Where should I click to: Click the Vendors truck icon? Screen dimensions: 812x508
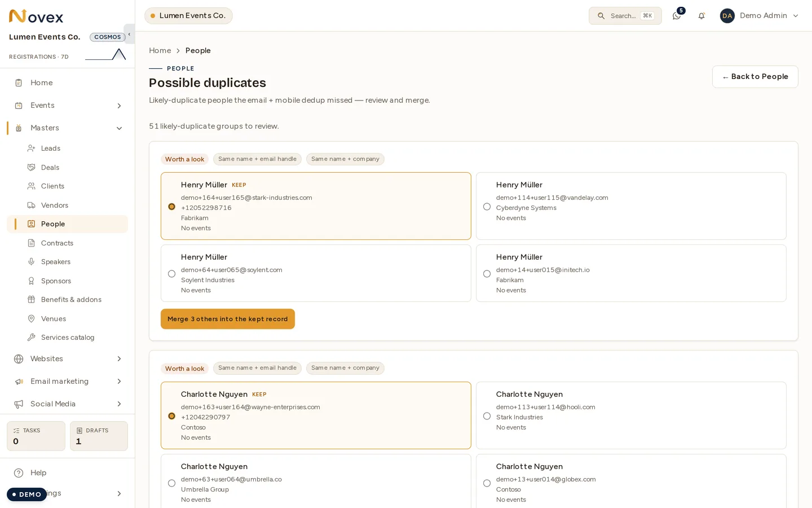point(32,205)
